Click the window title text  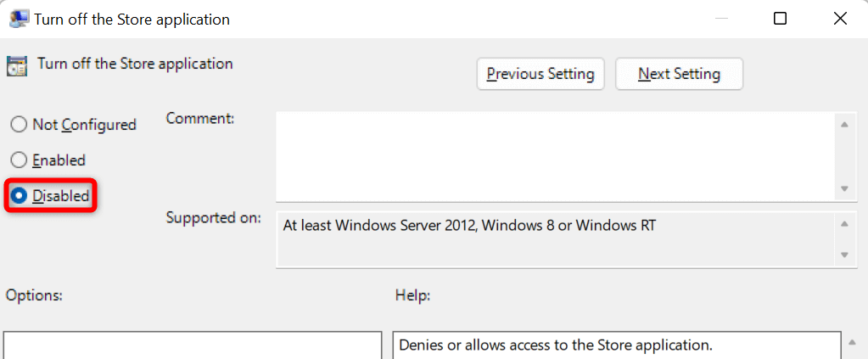(x=132, y=19)
